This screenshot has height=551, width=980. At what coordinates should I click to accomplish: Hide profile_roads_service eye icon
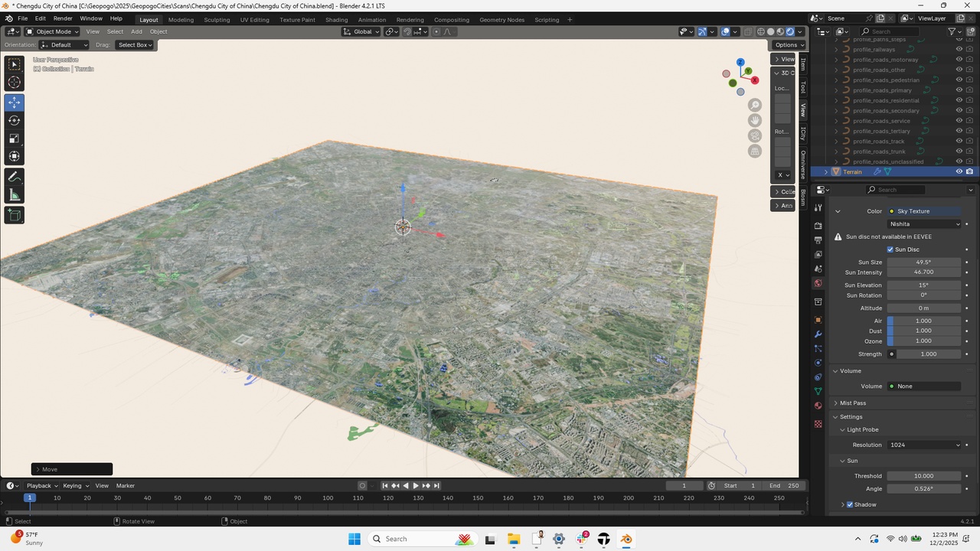click(x=959, y=121)
